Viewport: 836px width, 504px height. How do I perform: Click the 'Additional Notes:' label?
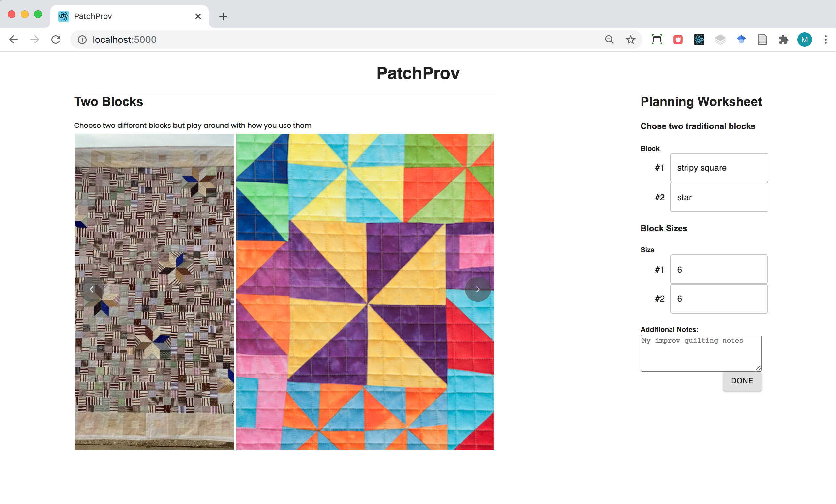[x=669, y=329]
